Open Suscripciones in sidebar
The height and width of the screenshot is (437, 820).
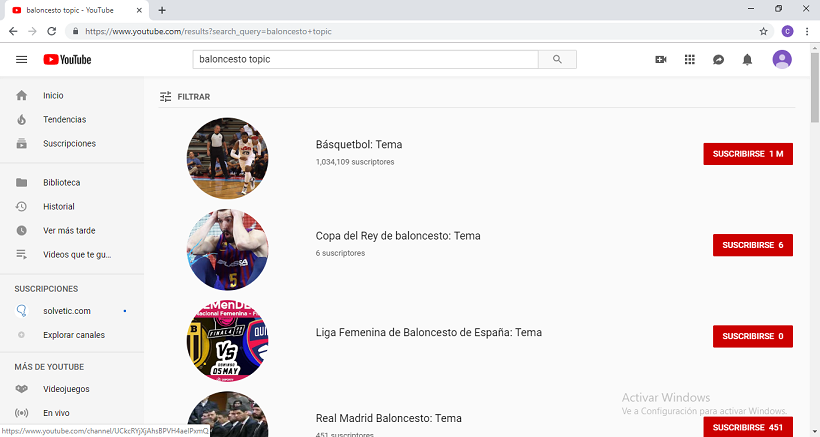pos(72,143)
